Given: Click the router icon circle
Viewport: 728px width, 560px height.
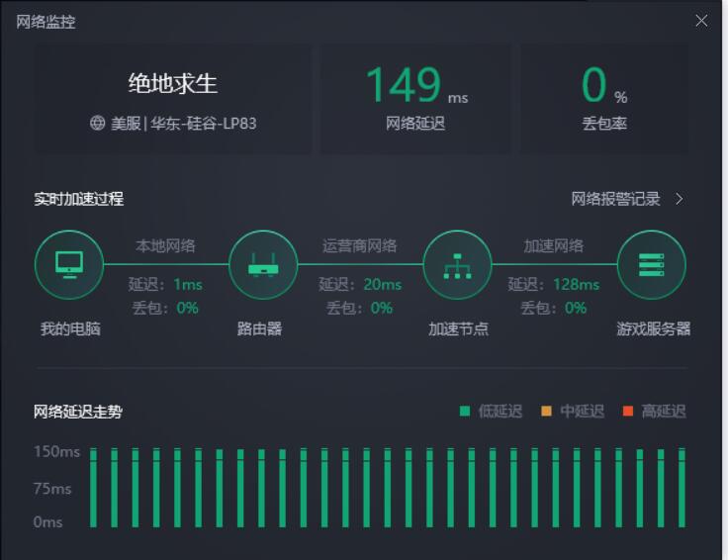Looking at the screenshot, I should tap(263, 265).
